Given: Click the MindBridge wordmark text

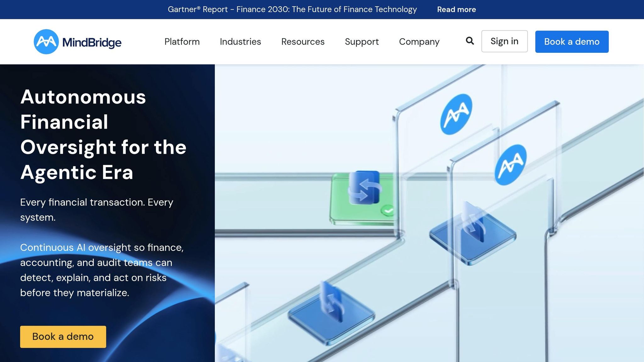Looking at the screenshot, I should [92, 42].
